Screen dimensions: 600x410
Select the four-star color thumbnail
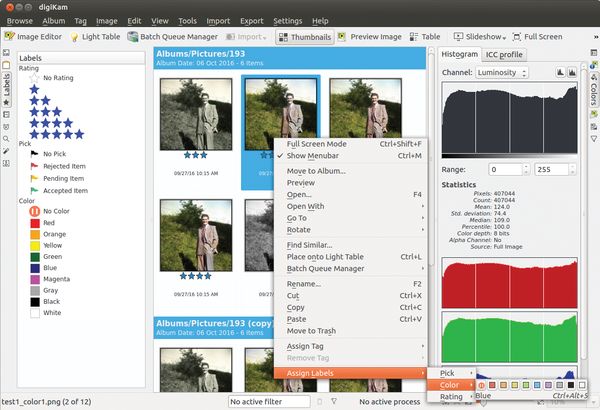196,235
